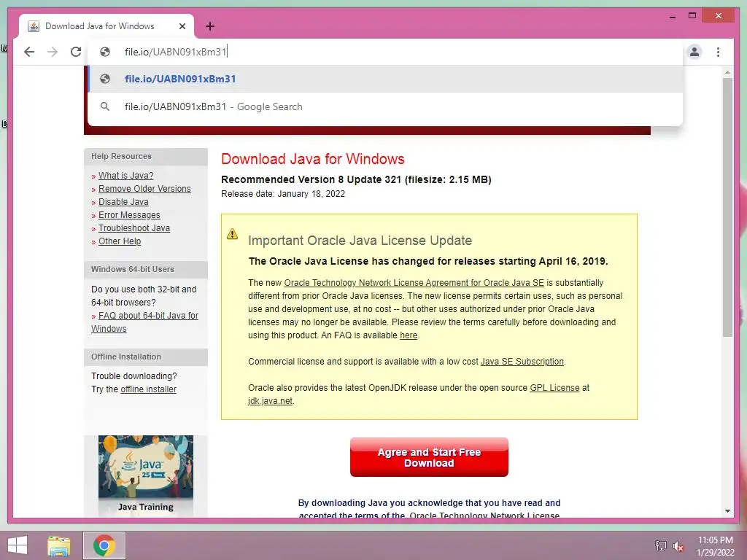The height and width of the screenshot is (560, 747).
Task: Choose the file.io/UABN091xBm31 URL suggestion
Action: tap(385, 79)
